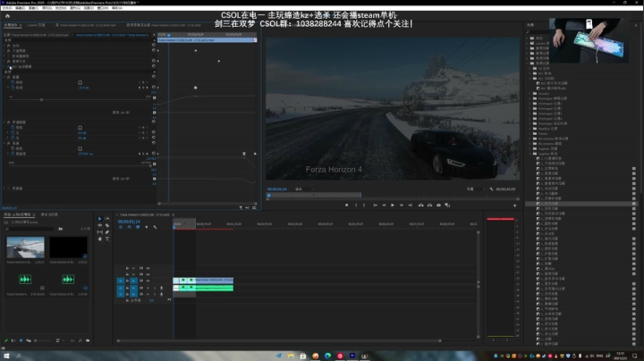Image resolution: width=644 pixels, height=361 pixels.
Task: Expand the Opacity effect in Effect Controls
Action: 4,50
